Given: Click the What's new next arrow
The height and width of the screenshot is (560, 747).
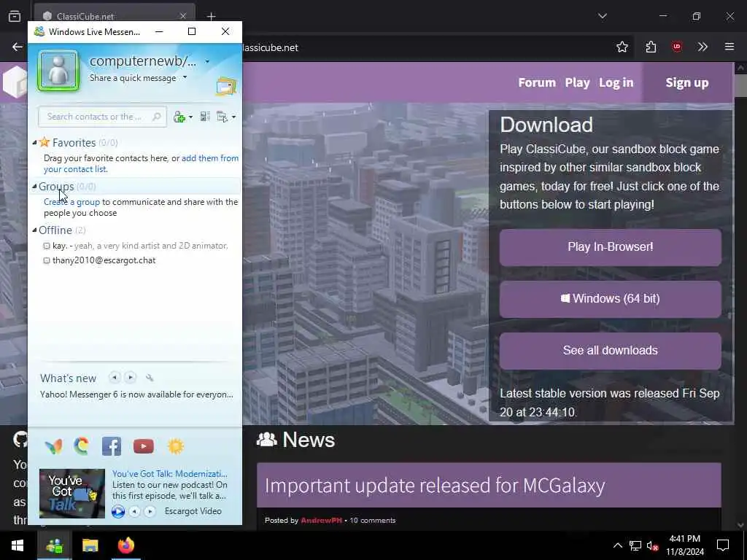Looking at the screenshot, I should [130, 378].
